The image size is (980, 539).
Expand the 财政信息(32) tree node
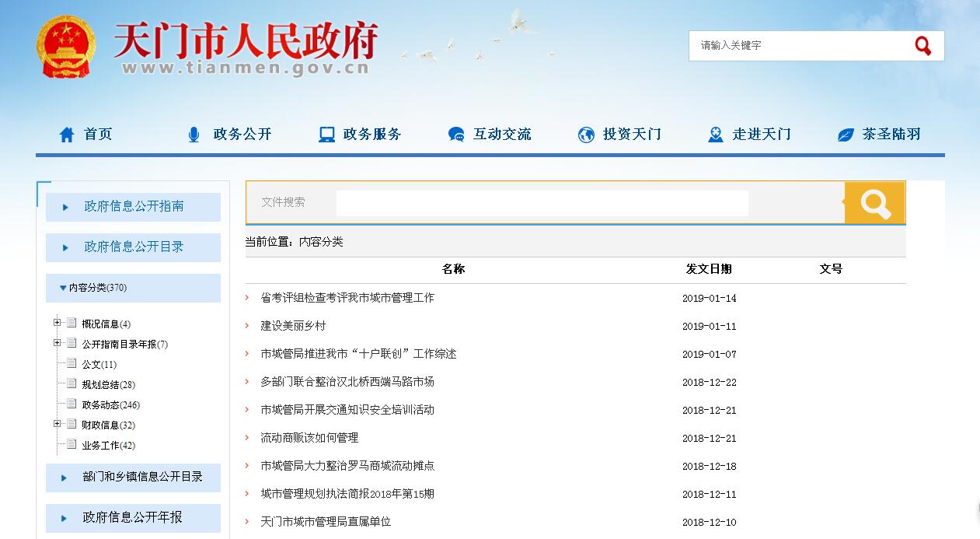tap(58, 424)
